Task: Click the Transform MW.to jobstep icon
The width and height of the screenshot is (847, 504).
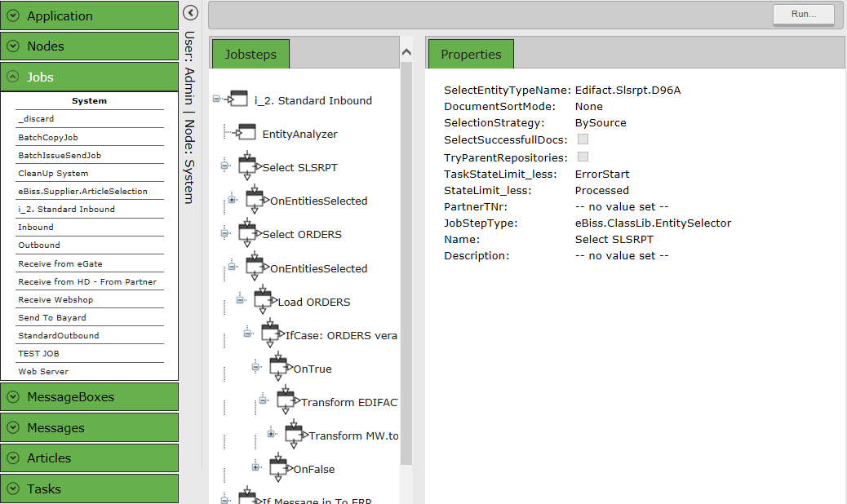Action: click(294, 434)
